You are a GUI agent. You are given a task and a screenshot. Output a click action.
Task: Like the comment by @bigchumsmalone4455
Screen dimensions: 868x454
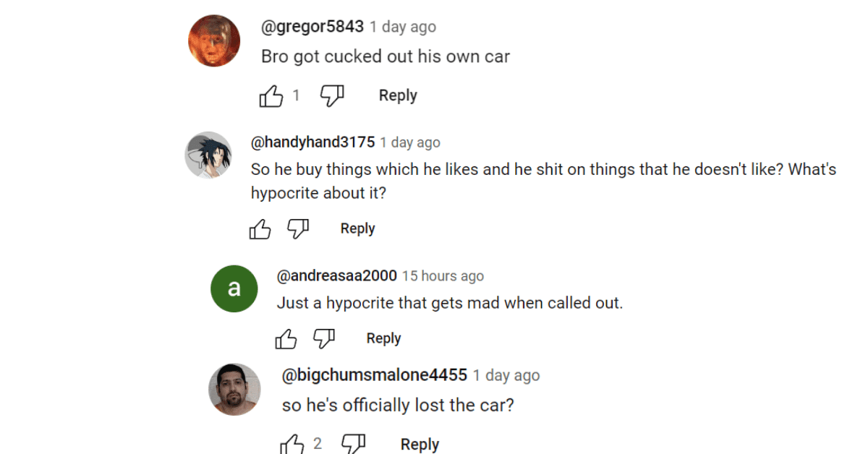coord(292,445)
